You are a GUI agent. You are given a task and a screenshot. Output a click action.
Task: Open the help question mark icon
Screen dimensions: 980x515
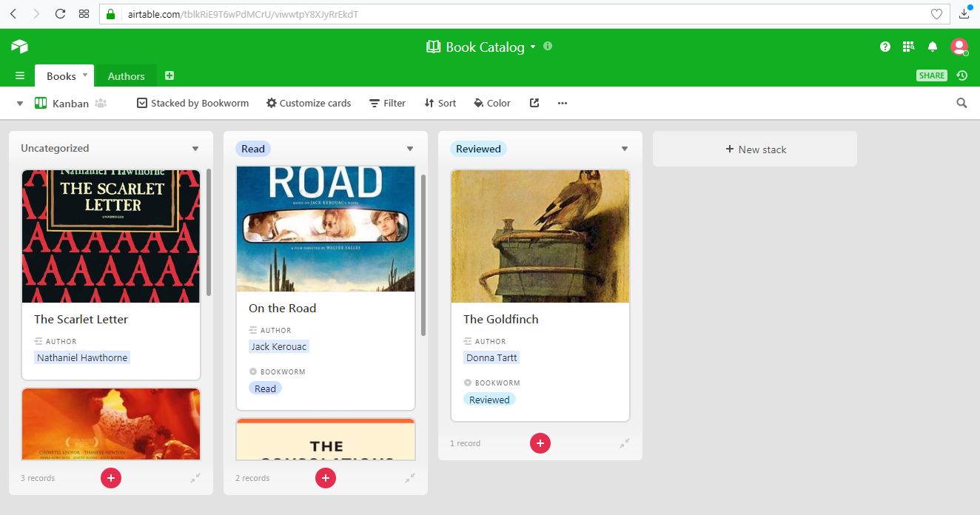pos(885,47)
